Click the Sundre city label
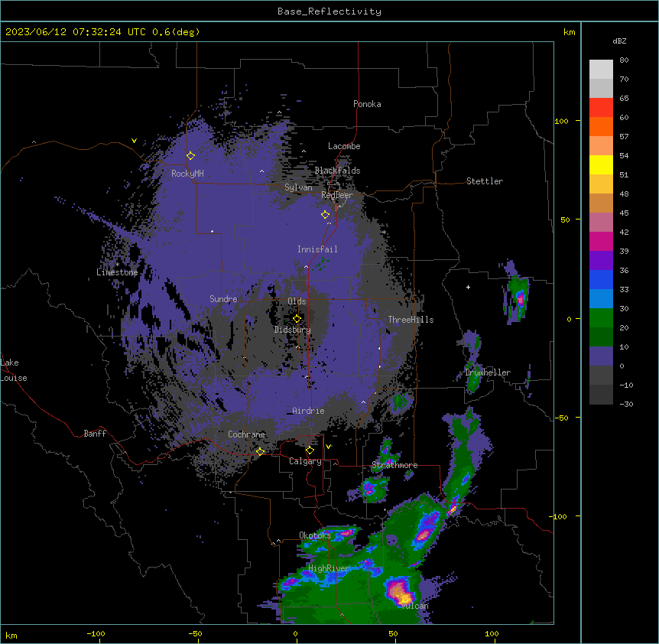659x644 pixels. (x=223, y=299)
